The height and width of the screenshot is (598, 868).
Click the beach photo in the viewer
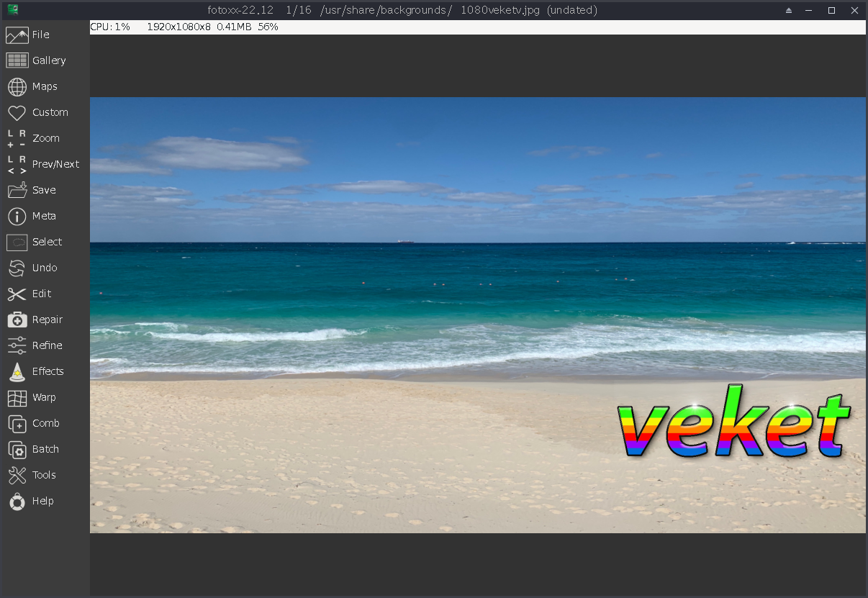pos(478,315)
